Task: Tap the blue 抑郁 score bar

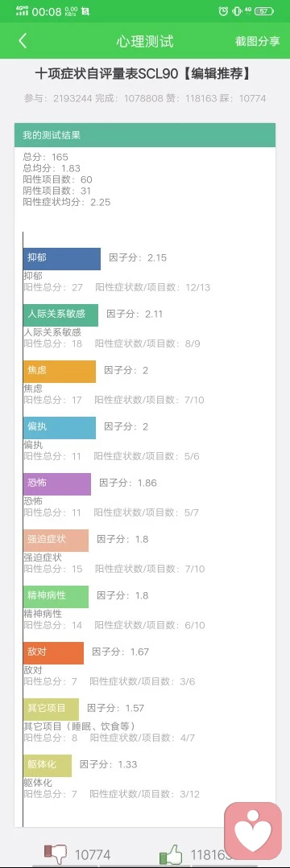Action: point(61,258)
